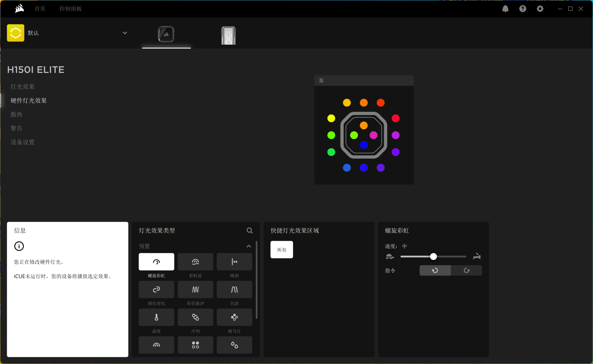Open the 默认 profile dropdown

point(125,33)
